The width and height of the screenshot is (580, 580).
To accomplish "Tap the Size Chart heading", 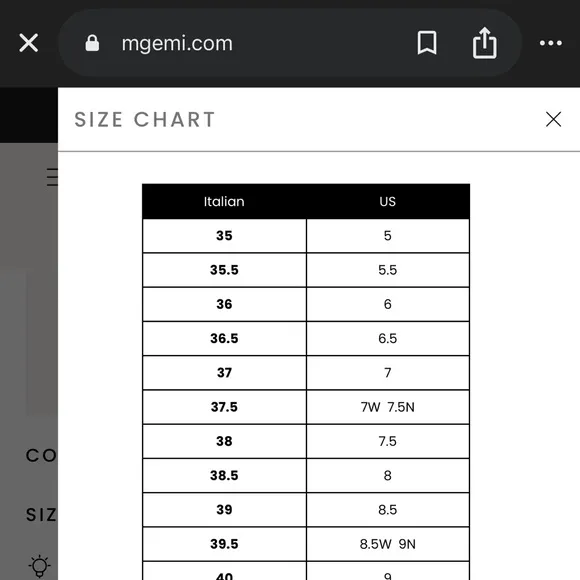I will point(145,119).
